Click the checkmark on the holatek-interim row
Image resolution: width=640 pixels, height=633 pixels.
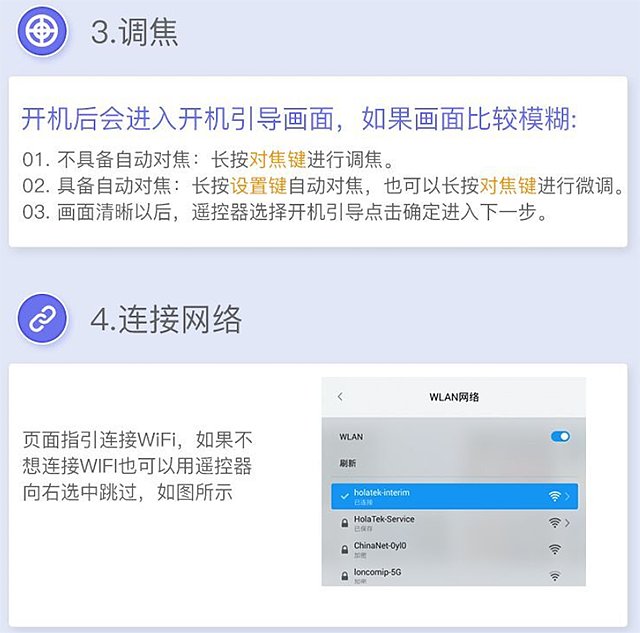pyautogui.click(x=344, y=496)
